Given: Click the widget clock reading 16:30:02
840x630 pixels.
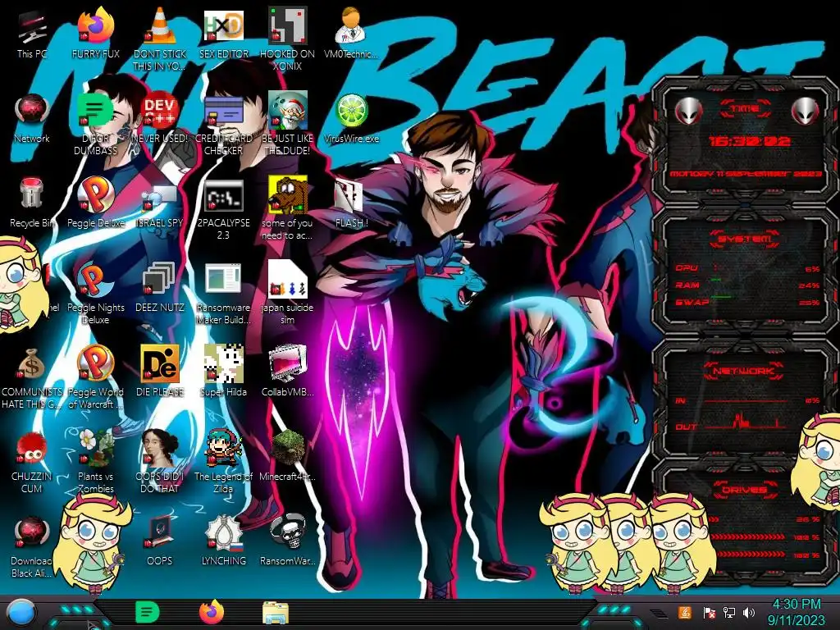Looking at the screenshot, I should coord(749,141).
